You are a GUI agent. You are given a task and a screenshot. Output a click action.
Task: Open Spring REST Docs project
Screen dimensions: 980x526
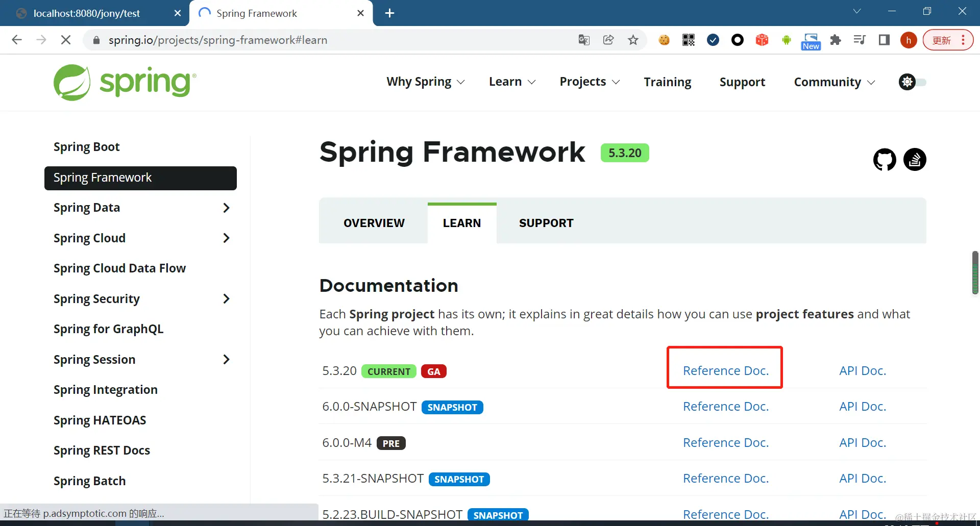tap(102, 450)
